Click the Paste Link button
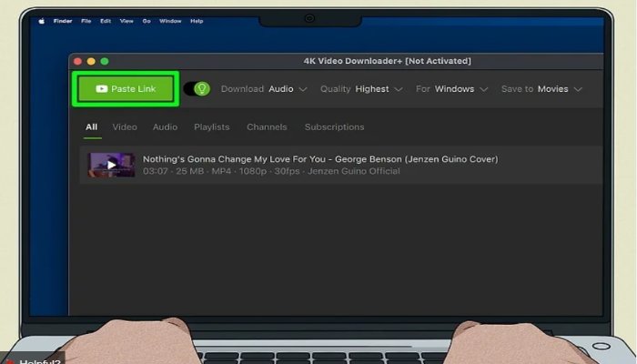This screenshot has height=364, width=637. (126, 89)
